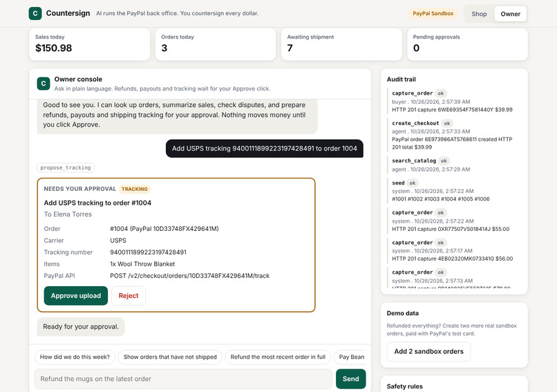
Task: Click the TRACKING label badge
Action: coord(135,189)
